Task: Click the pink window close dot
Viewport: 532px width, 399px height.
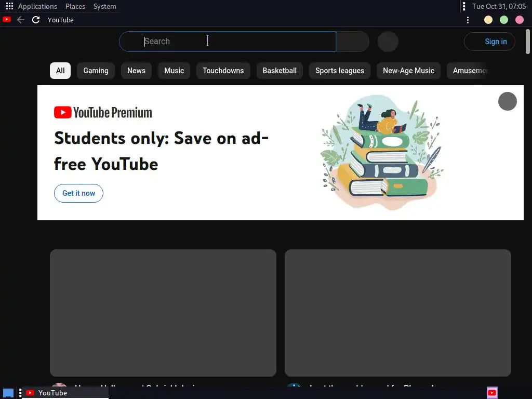Action: [x=520, y=20]
